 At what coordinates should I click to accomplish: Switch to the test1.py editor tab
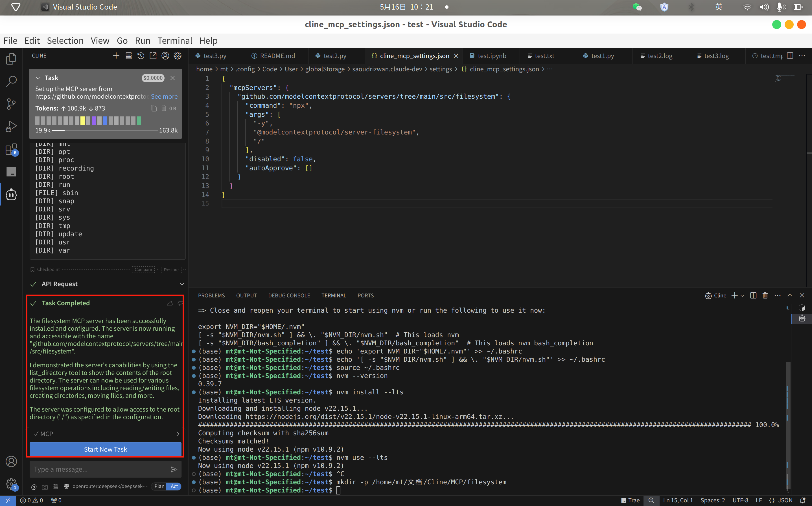[602, 56]
